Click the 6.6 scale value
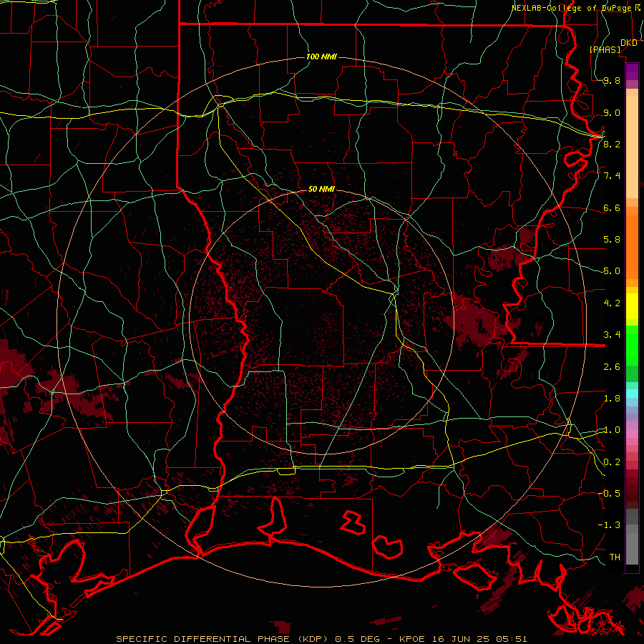The width and height of the screenshot is (644, 644). (612, 208)
